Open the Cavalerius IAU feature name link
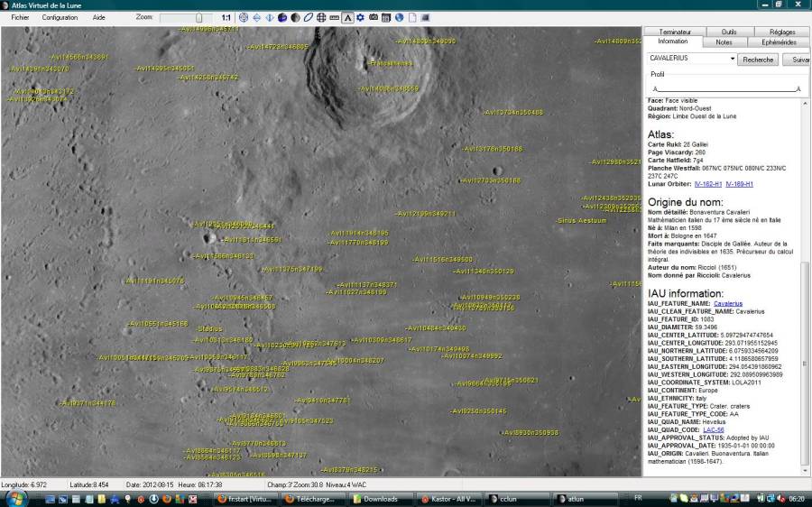This screenshot has height=507, width=812. click(727, 303)
